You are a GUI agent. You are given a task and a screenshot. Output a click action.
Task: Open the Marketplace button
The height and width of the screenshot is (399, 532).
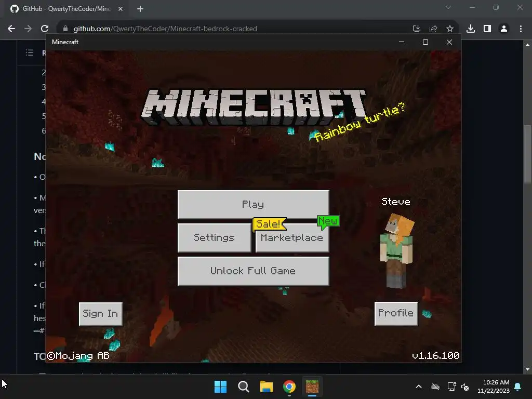tap(292, 237)
